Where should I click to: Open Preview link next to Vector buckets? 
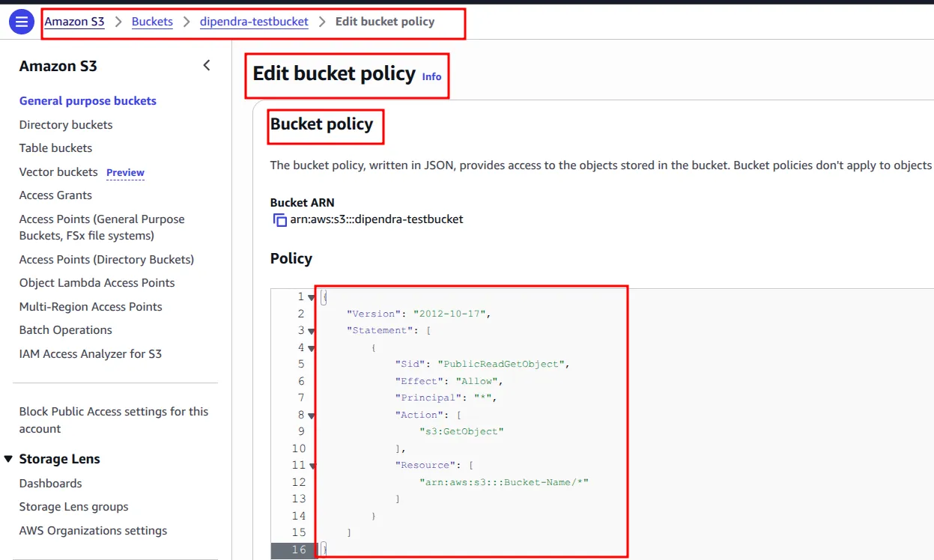[125, 172]
